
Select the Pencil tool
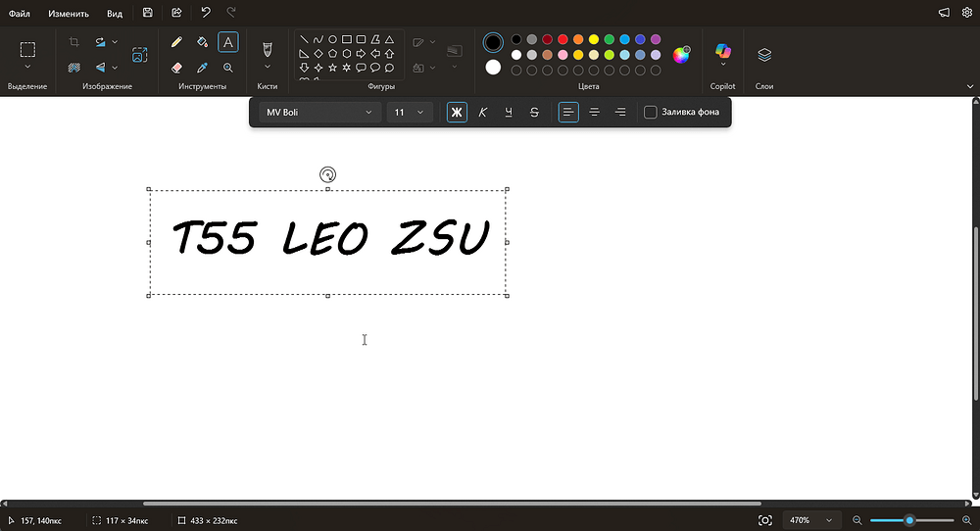(176, 42)
